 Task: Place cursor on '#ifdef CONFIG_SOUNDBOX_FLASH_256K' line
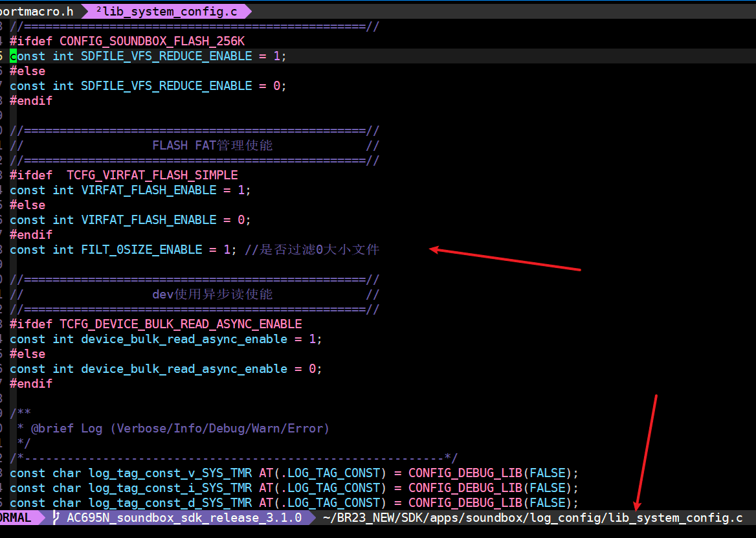tap(128, 41)
